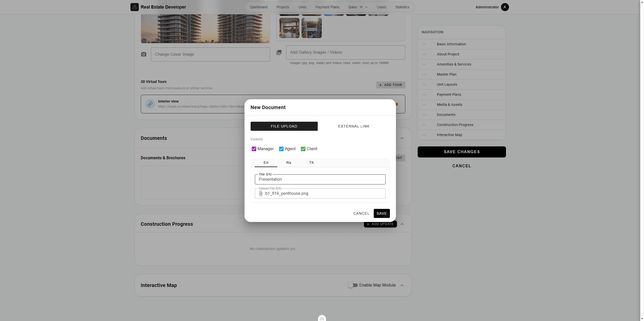Click the Add Gallery Images / Videos field
The image size is (644, 321).
[x=345, y=52]
